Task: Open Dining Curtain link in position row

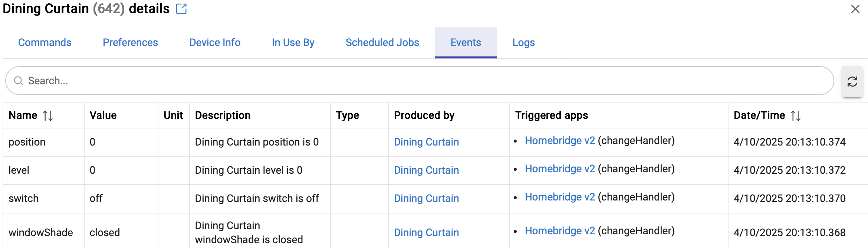Action: (x=426, y=142)
